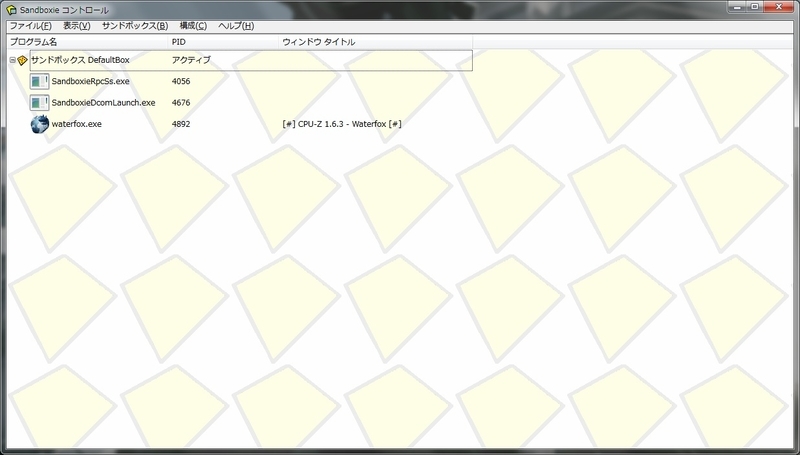The width and height of the screenshot is (800, 455).
Task: Close the Sandboxie コントロール window
Action: 779,7
